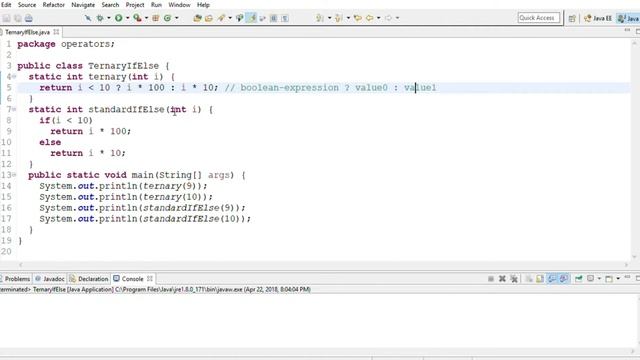This screenshot has height=360, width=640.
Task: Click the Save All toolbar icon
Action: [x=18, y=18]
